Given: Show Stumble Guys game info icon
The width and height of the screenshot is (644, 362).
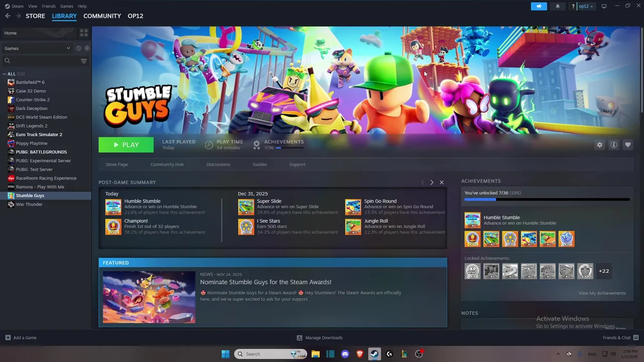Looking at the screenshot, I should [x=613, y=145].
